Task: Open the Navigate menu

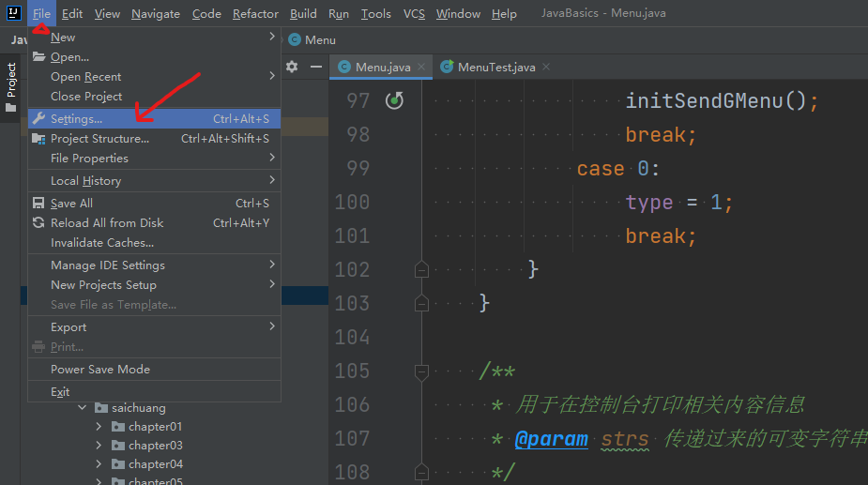Action: click(x=156, y=13)
